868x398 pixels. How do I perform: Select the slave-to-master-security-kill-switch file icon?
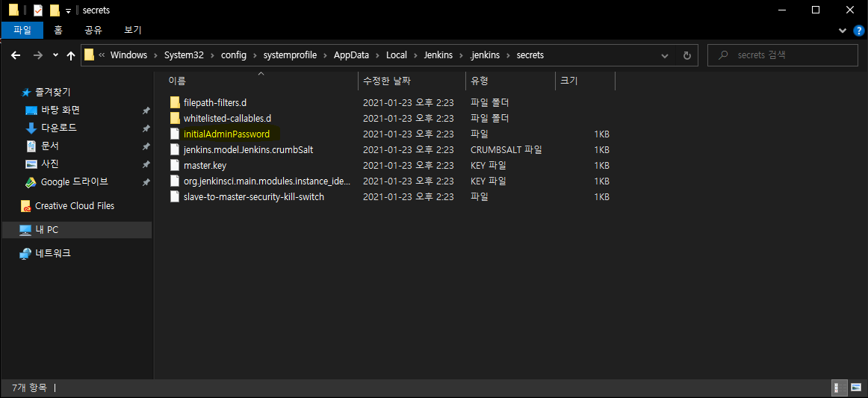tap(175, 196)
